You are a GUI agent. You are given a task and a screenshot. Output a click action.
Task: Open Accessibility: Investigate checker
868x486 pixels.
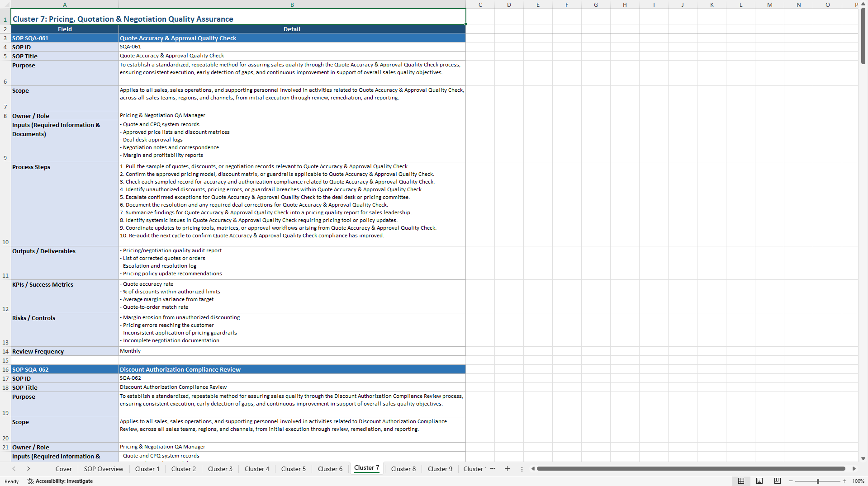tap(60, 481)
